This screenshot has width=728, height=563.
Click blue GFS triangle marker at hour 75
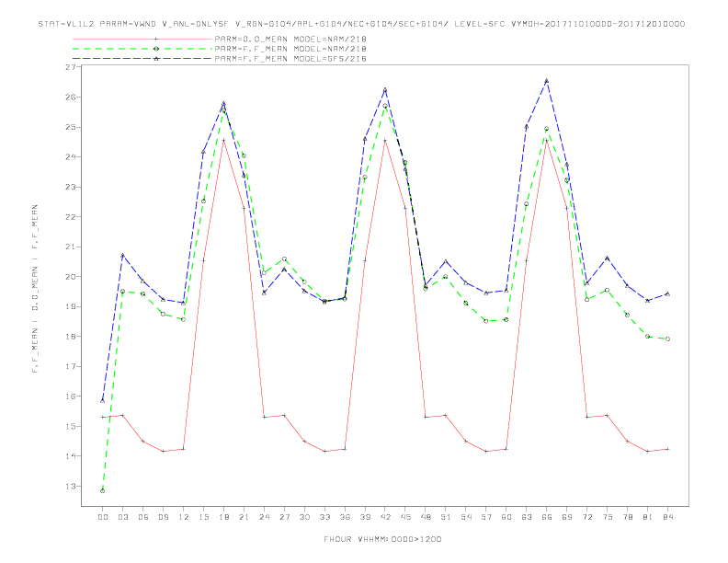click(608, 258)
